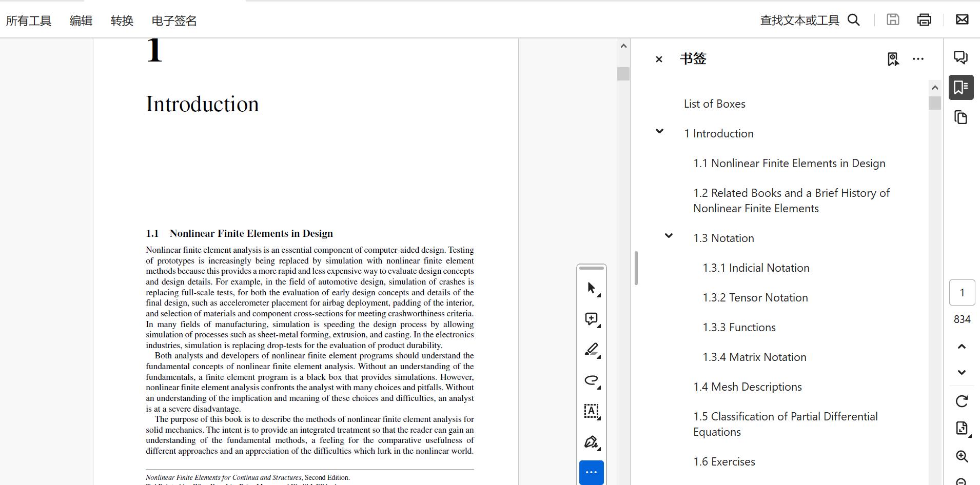
Task: Select the freehand drawing tool
Action: pyautogui.click(x=592, y=381)
